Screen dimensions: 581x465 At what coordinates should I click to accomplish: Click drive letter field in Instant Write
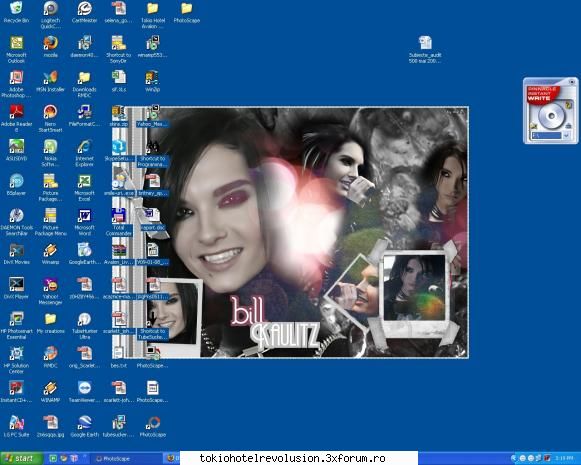(x=547, y=136)
